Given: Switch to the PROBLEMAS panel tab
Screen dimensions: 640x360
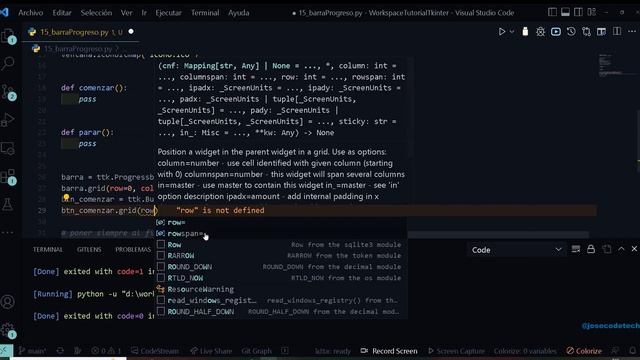Looking at the screenshot, I should 133,249.
